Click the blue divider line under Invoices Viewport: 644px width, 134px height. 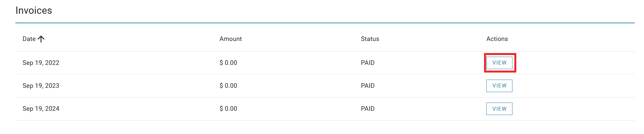point(325,23)
